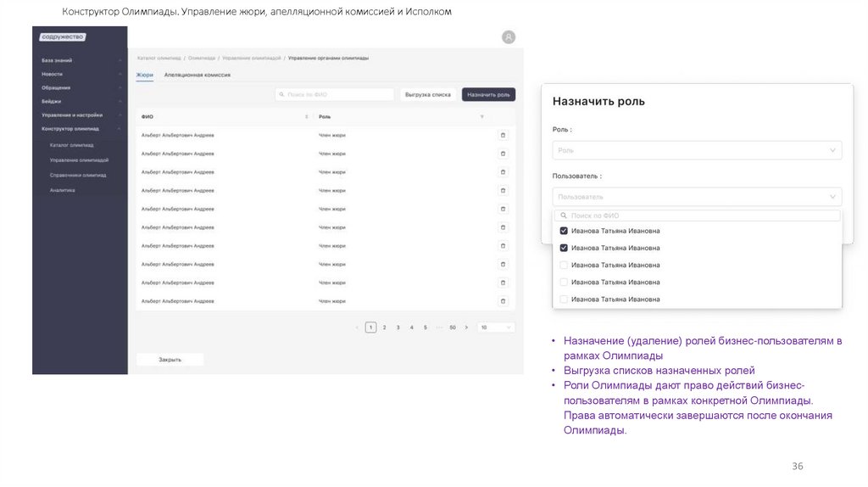Uncheck the first Иванова Татьяна Ивановна checkbox
The image size is (868, 487).
click(564, 231)
